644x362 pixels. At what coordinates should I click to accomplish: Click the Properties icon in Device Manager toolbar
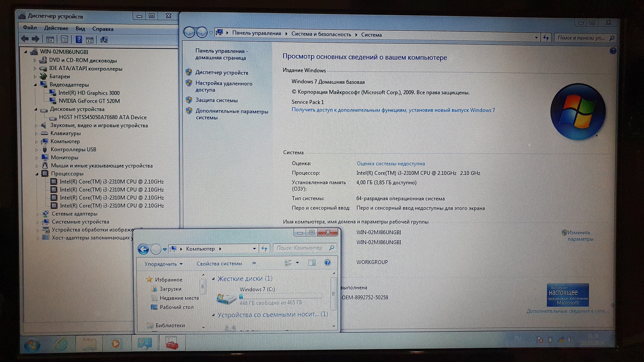(x=64, y=40)
